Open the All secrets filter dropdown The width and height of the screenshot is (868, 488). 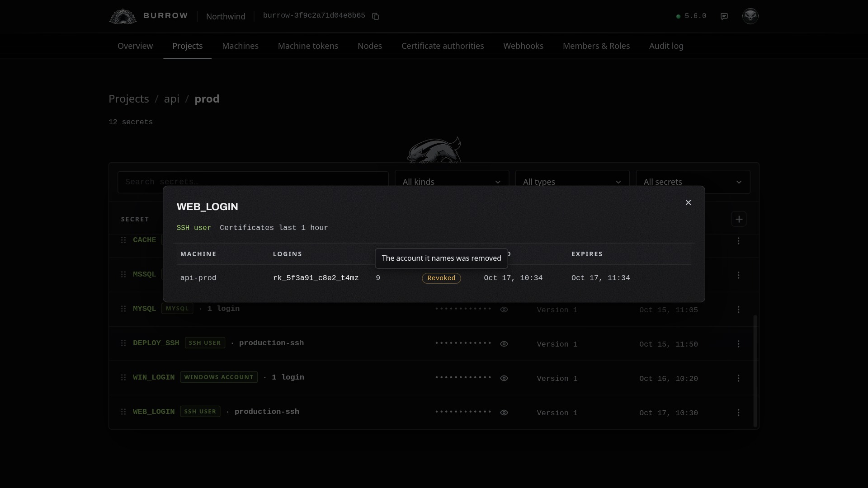point(693,182)
